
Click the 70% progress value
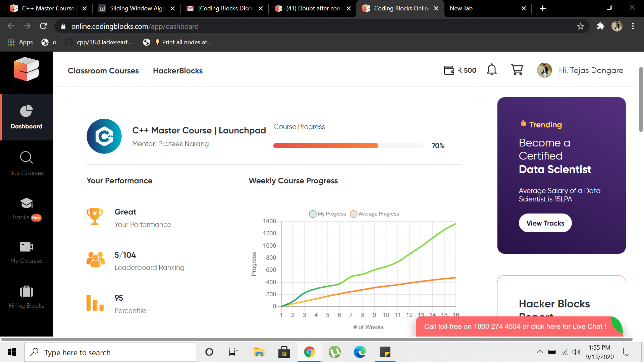pos(438,146)
